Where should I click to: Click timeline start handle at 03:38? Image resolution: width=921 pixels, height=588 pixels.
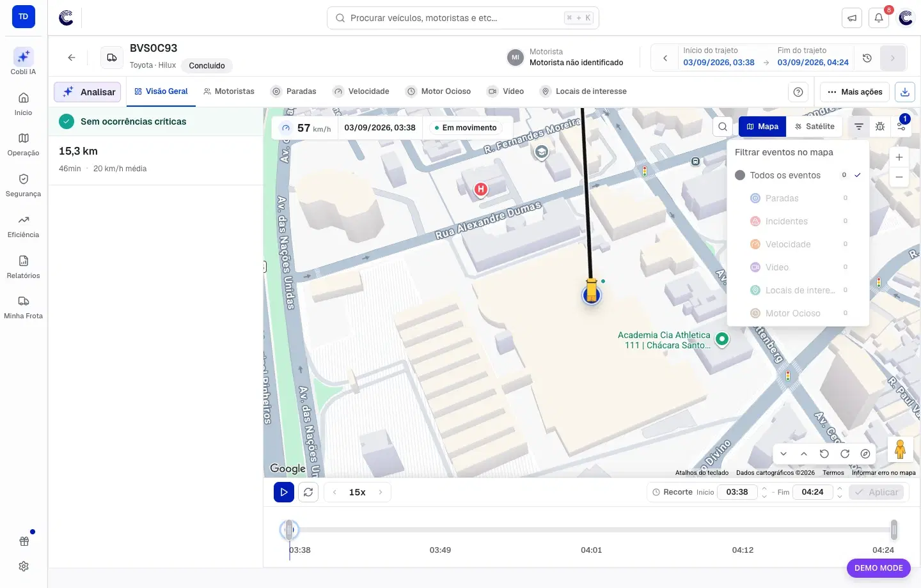[x=289, y=529]
